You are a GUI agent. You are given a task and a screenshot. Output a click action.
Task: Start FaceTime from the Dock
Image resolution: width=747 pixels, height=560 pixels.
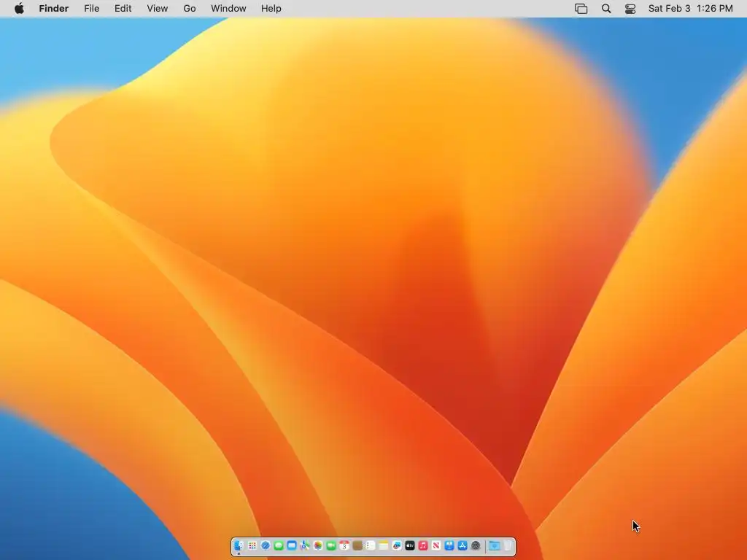tap(331, 545)
